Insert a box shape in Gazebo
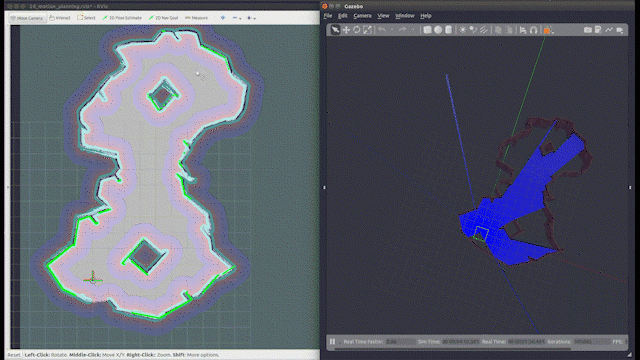640x360 pixels. coord(427,30)
